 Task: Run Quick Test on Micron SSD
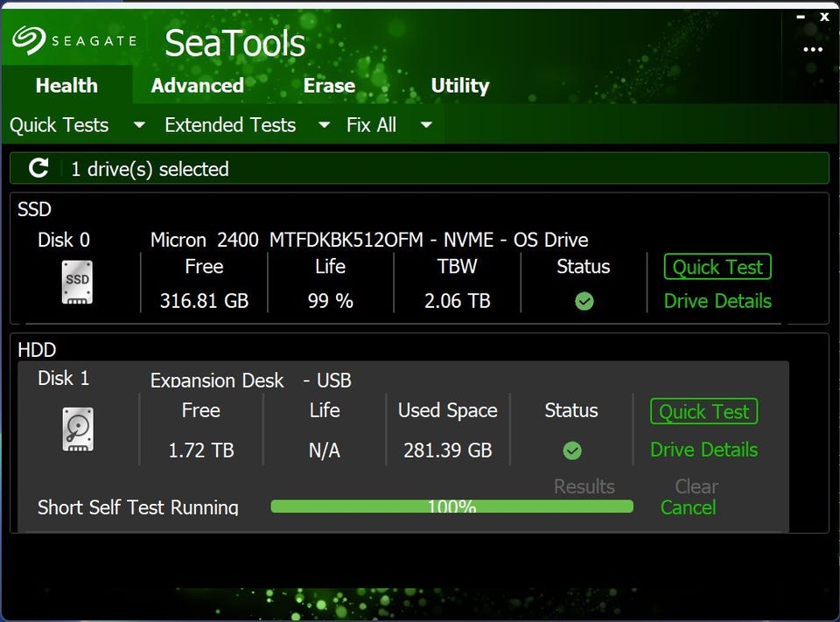click(x=717, y=267)
